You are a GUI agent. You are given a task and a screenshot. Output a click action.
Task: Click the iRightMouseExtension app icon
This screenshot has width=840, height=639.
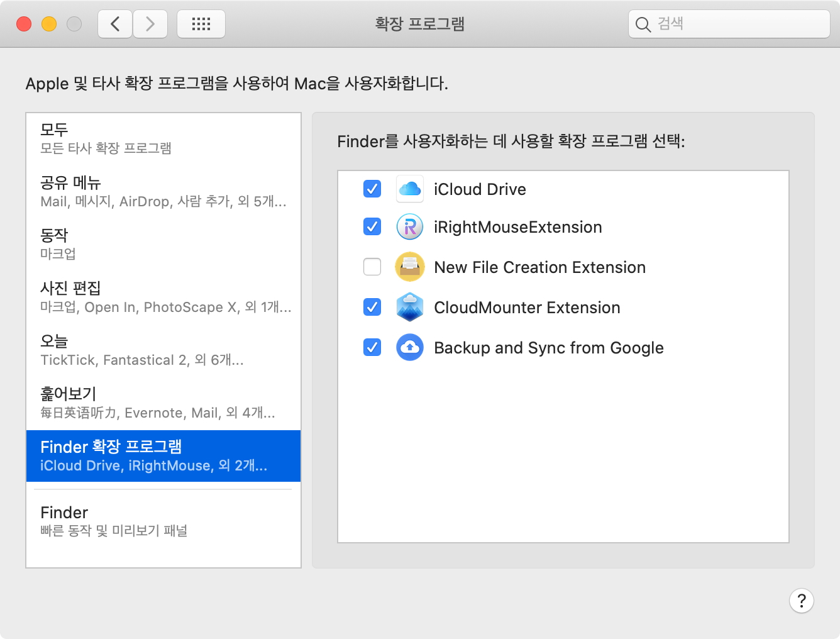pyautogui.click(x=410, y=227)
